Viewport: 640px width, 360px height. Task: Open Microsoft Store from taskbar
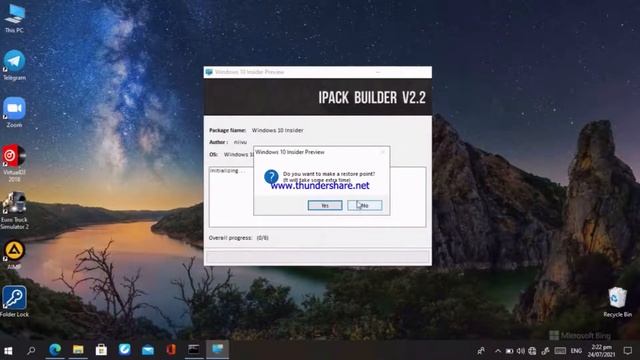coord(101,350)
